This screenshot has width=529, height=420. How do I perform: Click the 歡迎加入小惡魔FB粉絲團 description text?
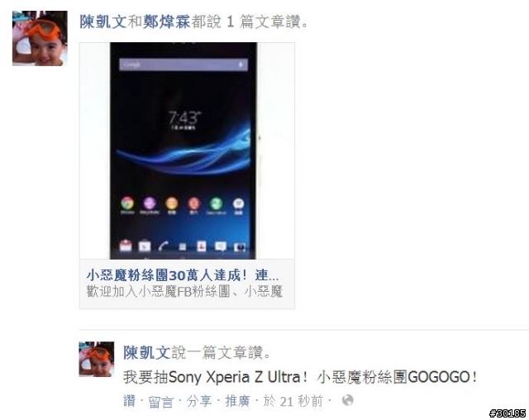184,292
